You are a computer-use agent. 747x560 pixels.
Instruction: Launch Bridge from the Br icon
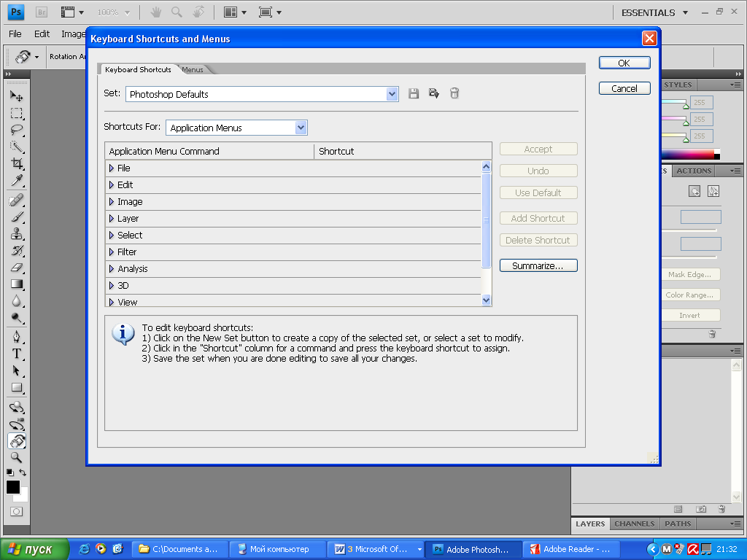click(42, 12)
